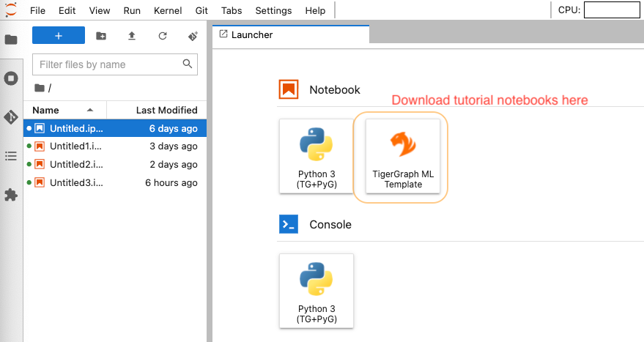Open the Extension Manager puzzle icon
The height and width of the screenshot is (342, 644).
tap(11, 195)
